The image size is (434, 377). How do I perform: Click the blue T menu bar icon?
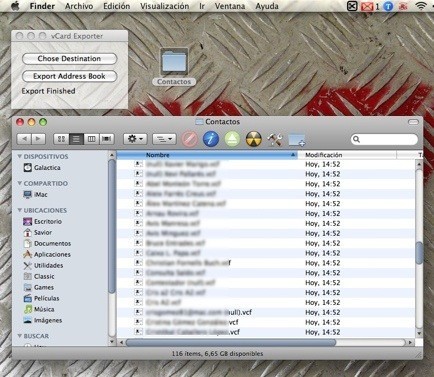click(388, 6)
